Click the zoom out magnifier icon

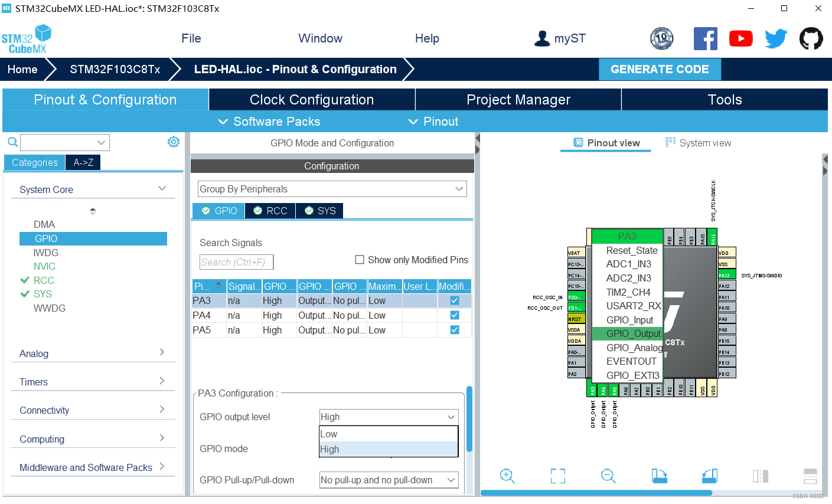pos(608,476)
